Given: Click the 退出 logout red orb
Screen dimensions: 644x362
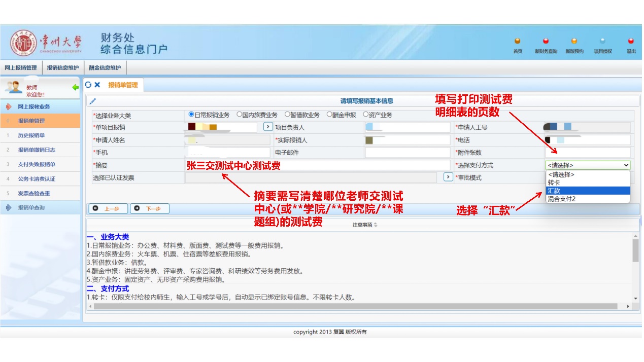Looking at the screenshot, I should (631, 41).
